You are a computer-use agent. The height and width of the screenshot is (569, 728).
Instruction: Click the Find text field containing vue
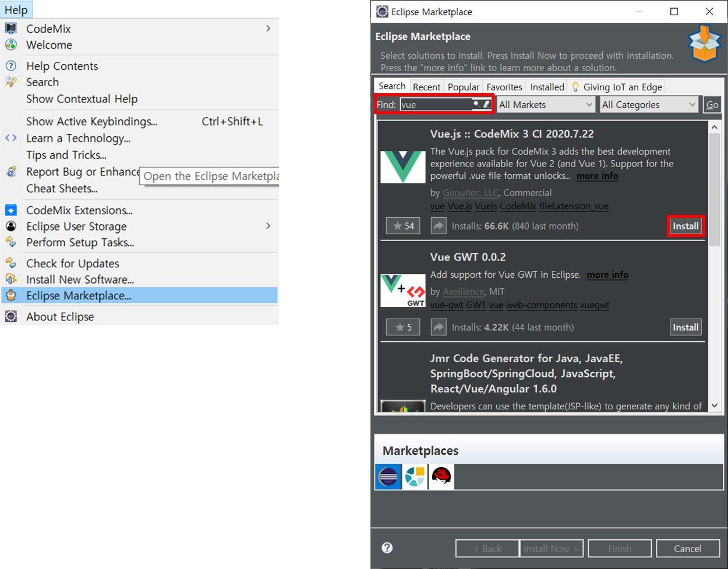436,105
